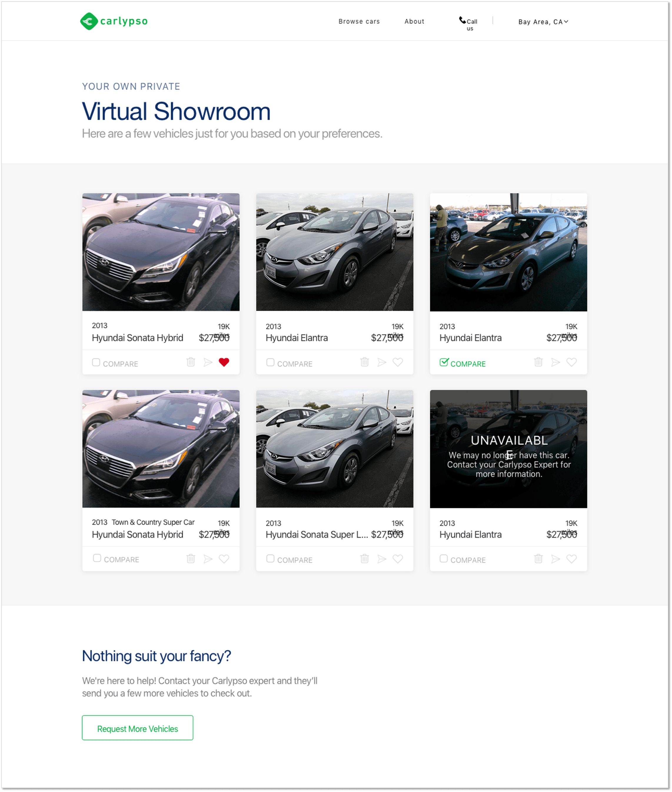The width and height of the screenshot is (672, 792).
Task: Send the third Elantra listing to someone
Action: tap(555, 362)
